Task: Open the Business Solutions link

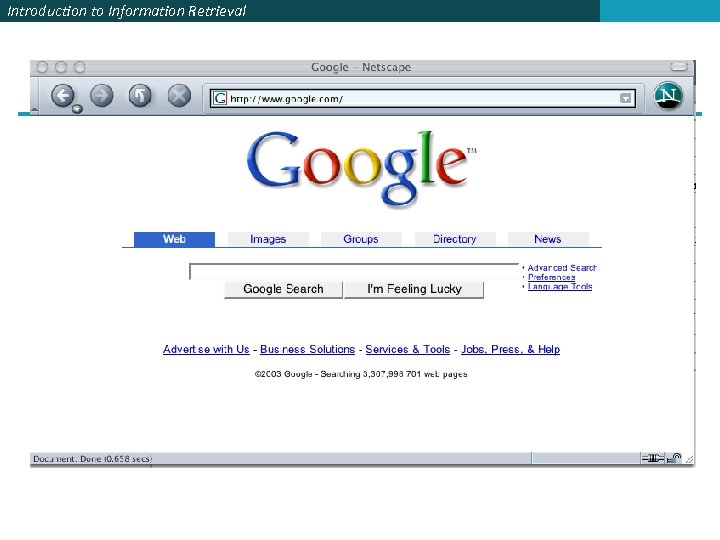Action: (308, 349)
